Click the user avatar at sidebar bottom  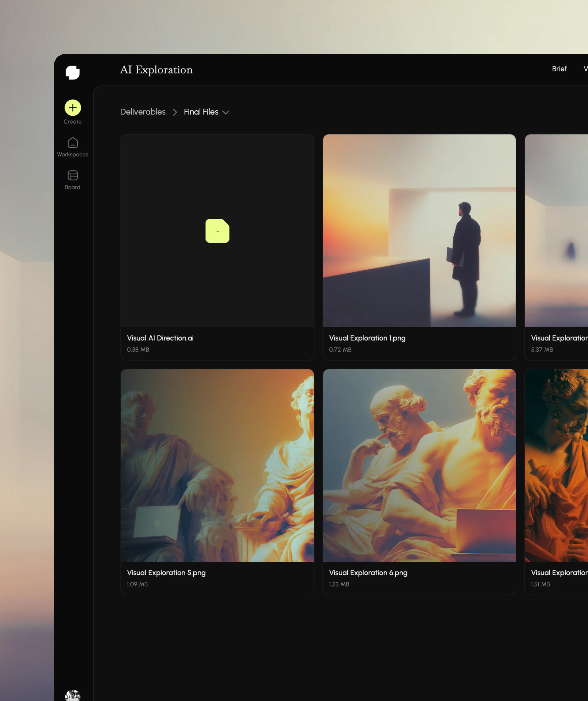72,696
